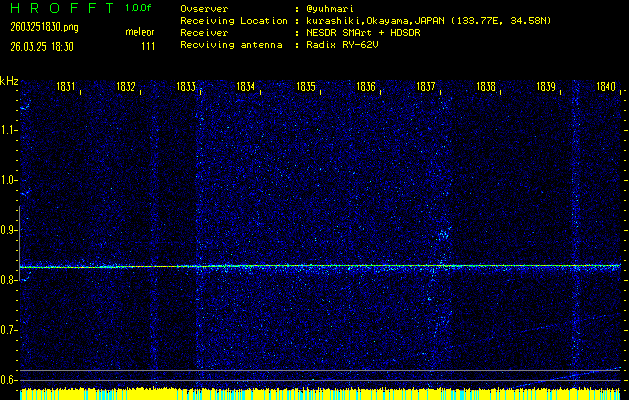Click the observer name @yuhmari

click(329, 9)
